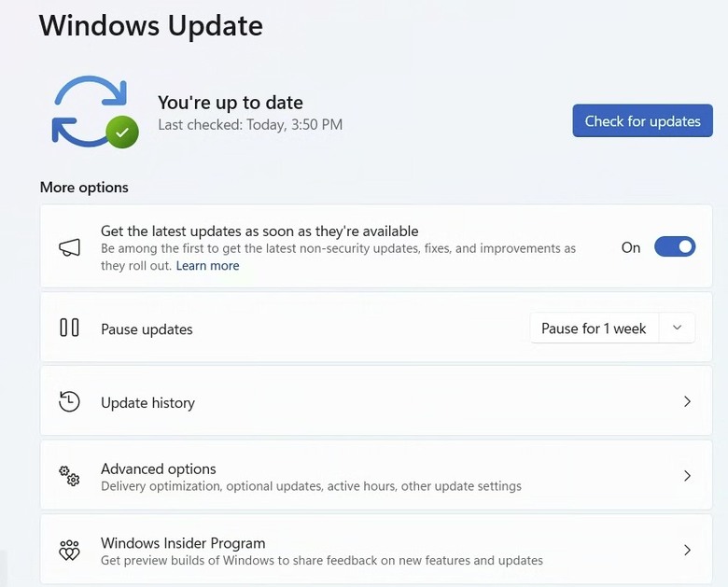This screenshot has width=728, height=587.
Task: Click the megaphone icon for latest updates
Action: pos(70,247)
